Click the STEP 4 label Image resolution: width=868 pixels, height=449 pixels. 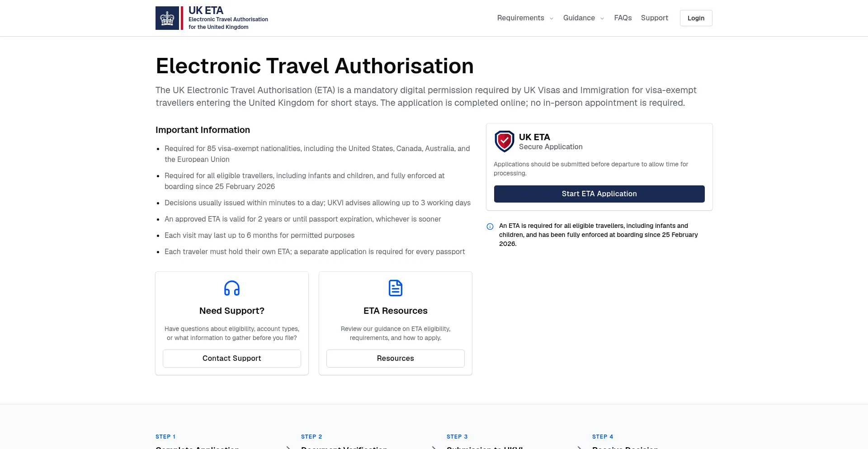click(x=603, y=437)
